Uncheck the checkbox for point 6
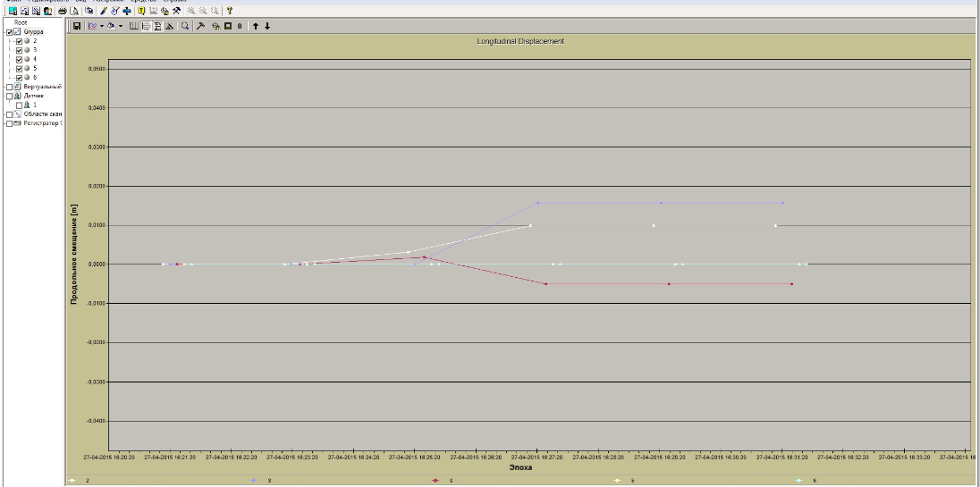This screenshot has height=487, width=980. tap(19, 78)
